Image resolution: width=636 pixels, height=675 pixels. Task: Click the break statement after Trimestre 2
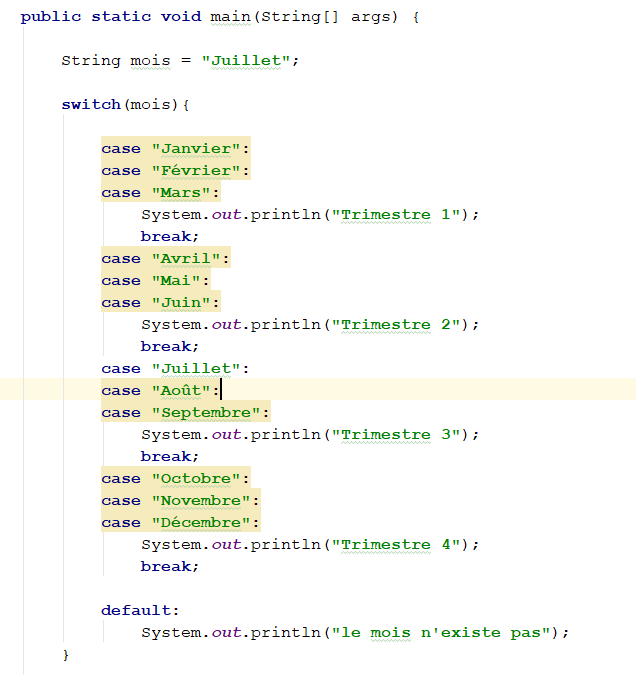170,346
